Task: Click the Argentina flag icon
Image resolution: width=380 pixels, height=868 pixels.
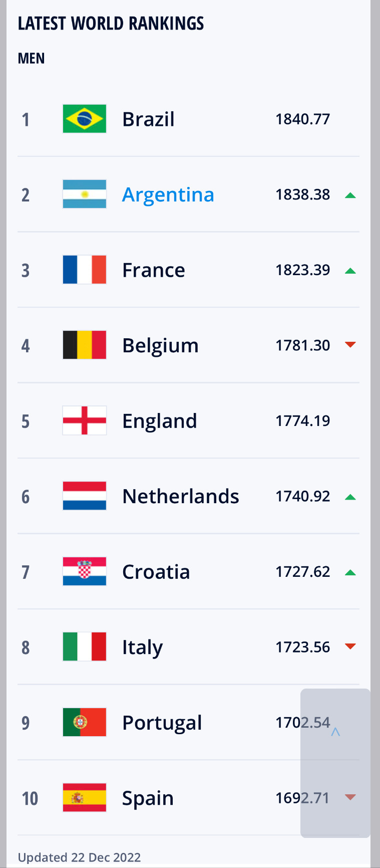Action: pos(84,194)
